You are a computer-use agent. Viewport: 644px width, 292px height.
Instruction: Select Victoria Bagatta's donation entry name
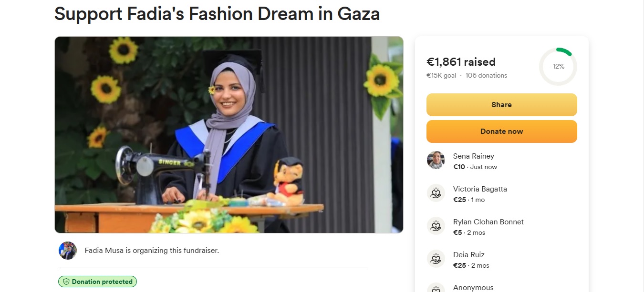tap(480, 189)
